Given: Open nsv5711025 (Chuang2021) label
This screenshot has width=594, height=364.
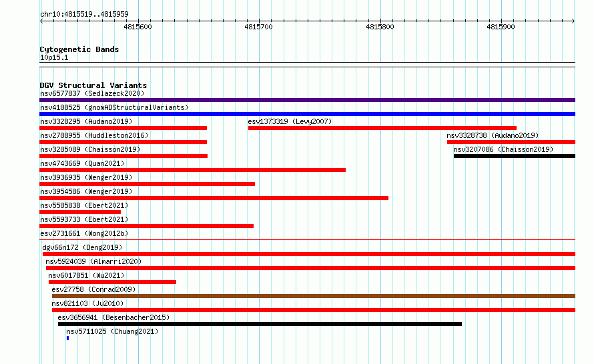Looking at the screenshot, I should pyautogui.click(x=112, y=331).
